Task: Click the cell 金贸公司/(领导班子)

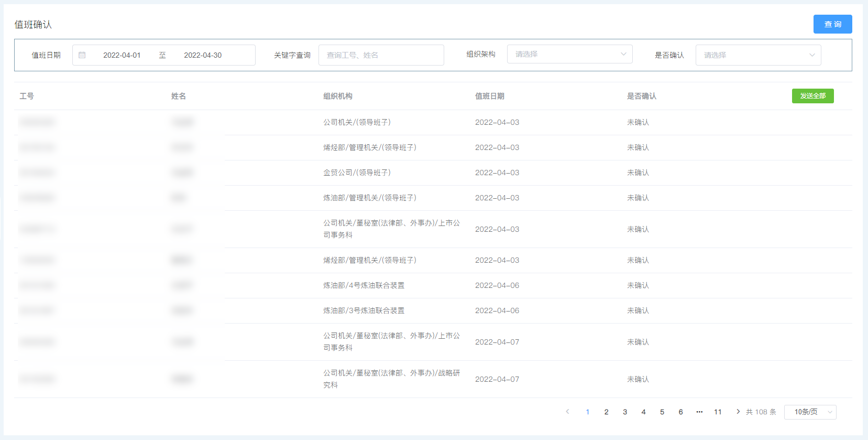Action: [357, 173]
